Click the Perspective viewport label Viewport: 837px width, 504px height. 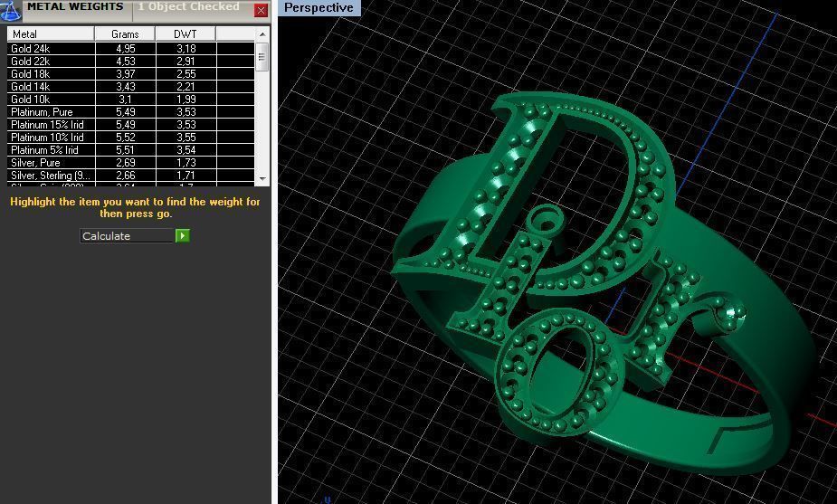tap(319, 8)
